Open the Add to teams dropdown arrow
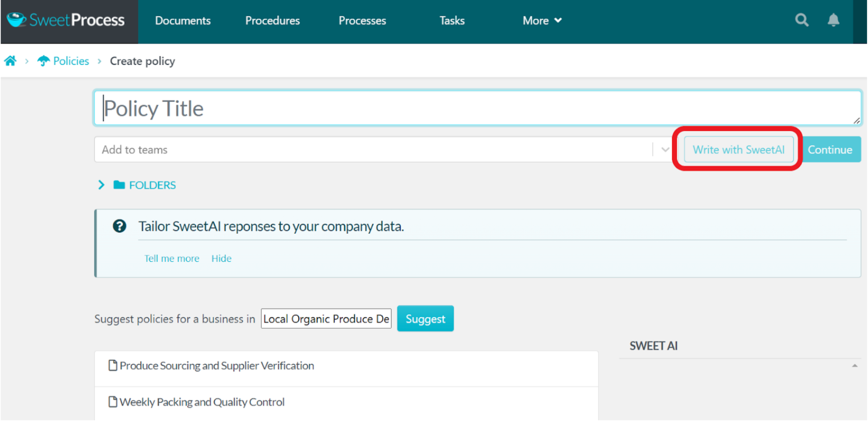 click(665, 150)
